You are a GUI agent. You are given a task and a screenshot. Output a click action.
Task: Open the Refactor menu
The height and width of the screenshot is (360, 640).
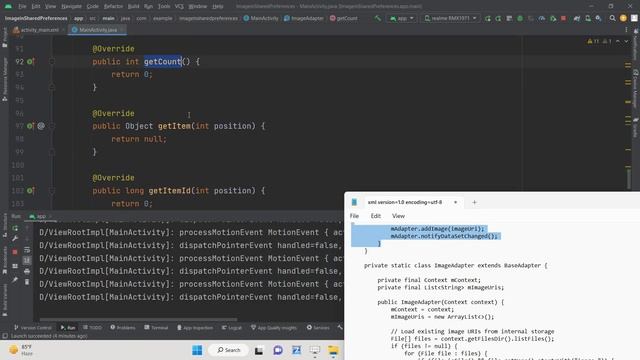113,6
